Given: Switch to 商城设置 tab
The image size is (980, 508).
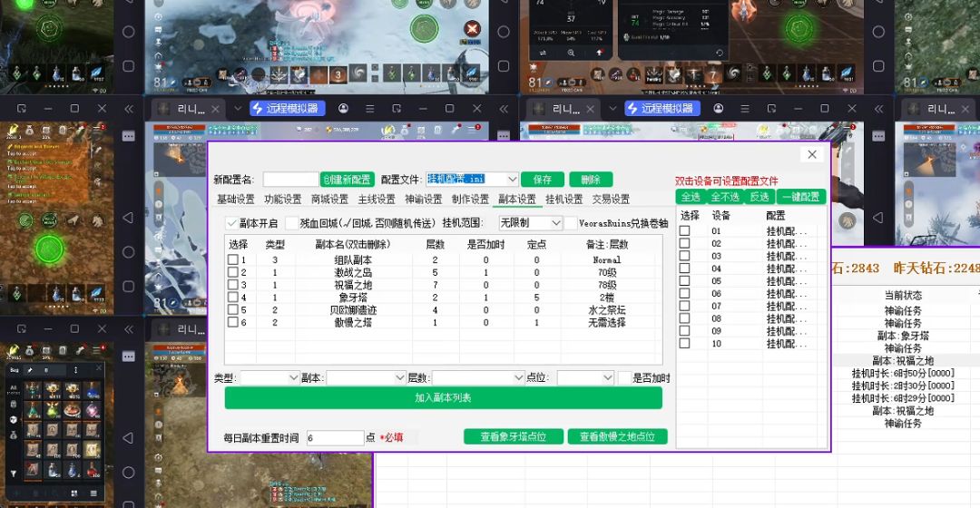Looking at the screenshot, I should point(329,200).
